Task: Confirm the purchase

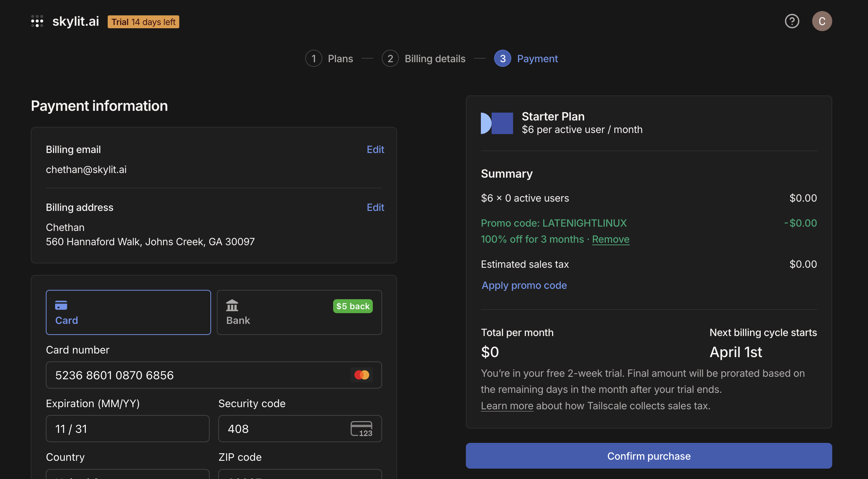Action: pyautogui.click(x=649, y=456)
